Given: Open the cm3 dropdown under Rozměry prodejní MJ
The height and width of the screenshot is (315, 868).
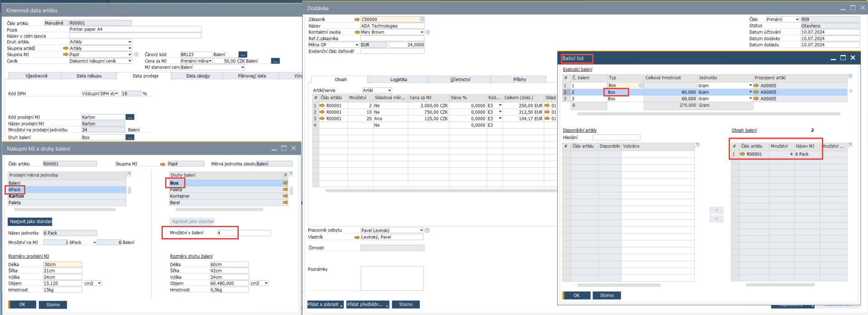Looking at the screenshot, I should (x=99, y=283).
